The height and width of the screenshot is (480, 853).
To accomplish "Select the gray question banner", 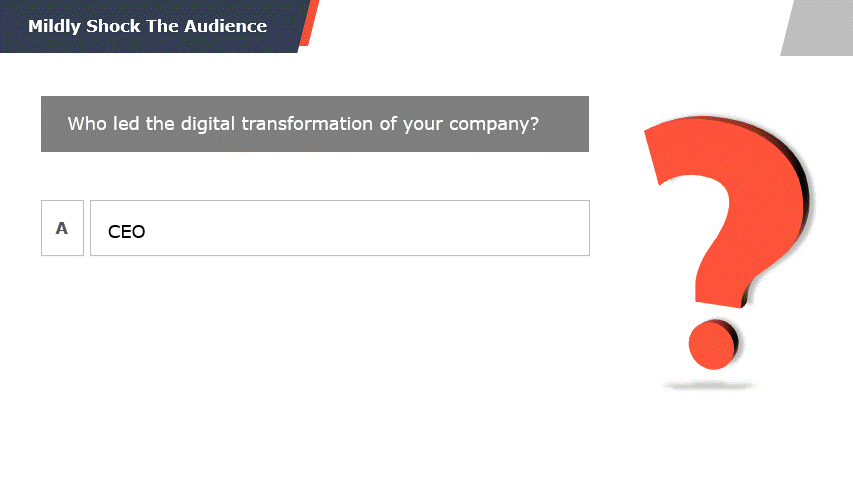I will tap(315, 124).
